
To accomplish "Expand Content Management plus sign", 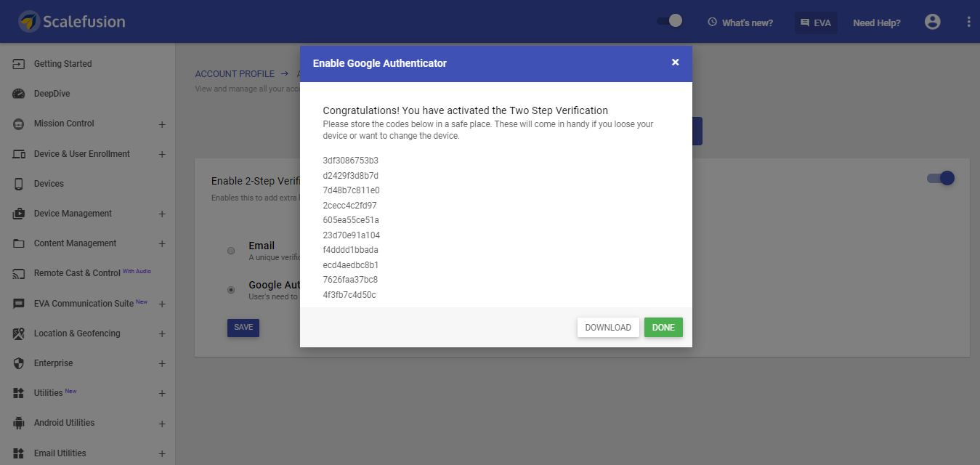I will (162, 244).
